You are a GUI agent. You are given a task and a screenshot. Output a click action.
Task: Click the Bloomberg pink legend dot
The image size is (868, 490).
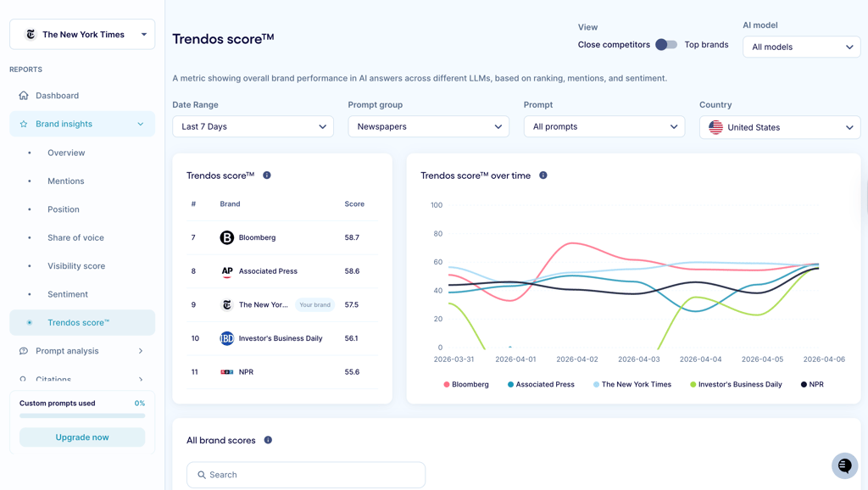click(446, 384)
